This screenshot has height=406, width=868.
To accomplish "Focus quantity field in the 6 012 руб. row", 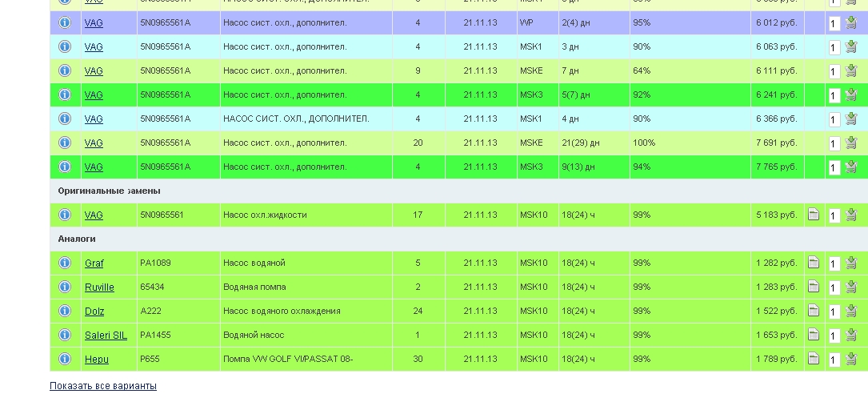I will point(834,24).
